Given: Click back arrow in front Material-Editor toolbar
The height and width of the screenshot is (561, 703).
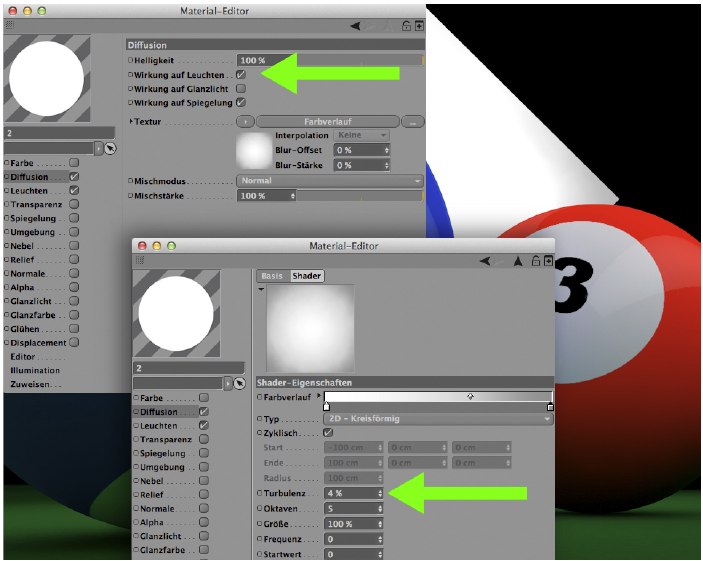Looking at the screenshot, I should (x=485, y=261).
